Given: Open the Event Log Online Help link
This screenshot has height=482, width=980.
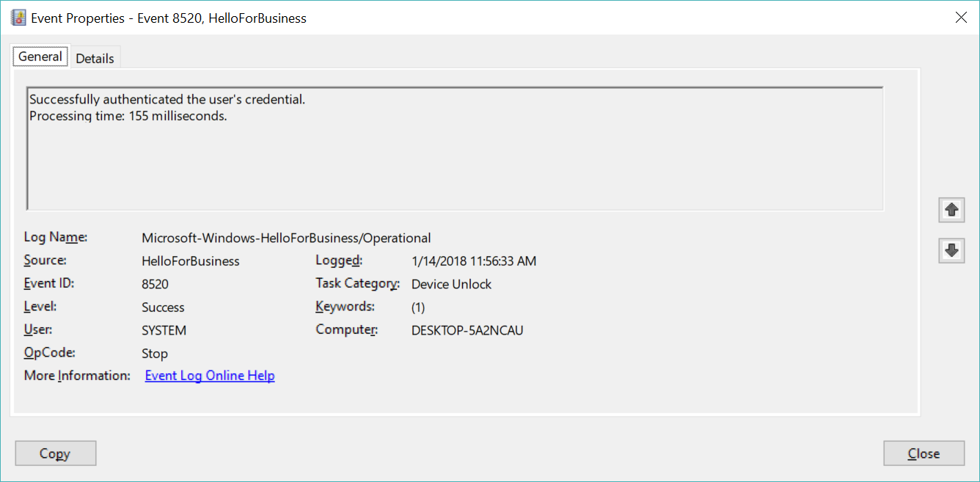Looking at the screenshot, I should (x=210, y=376).
